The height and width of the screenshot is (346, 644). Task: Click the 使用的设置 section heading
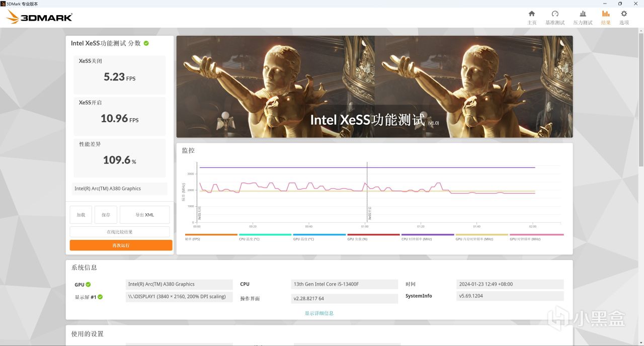click(88, 334)
